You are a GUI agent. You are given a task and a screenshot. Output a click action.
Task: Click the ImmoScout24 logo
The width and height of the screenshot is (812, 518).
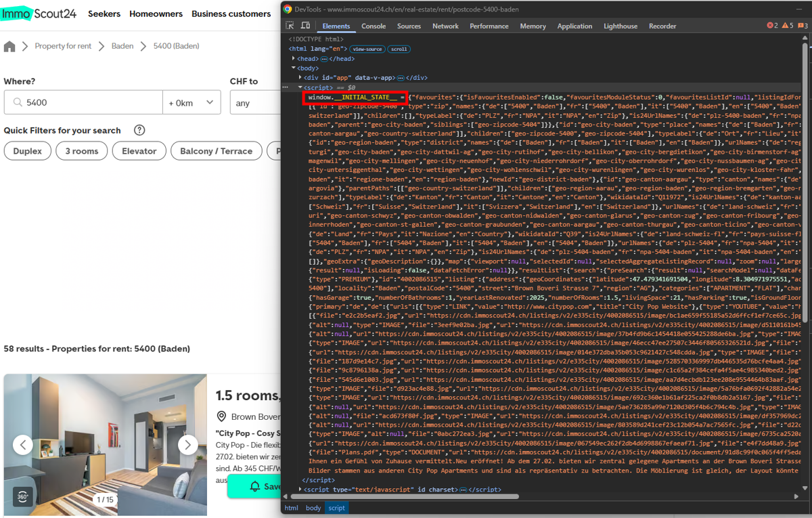point(39,14)
